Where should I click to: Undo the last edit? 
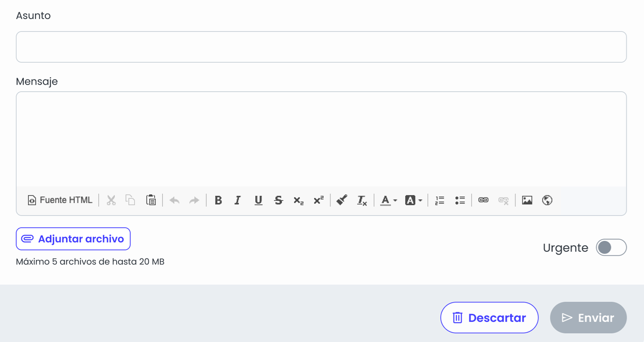point(174,200)
